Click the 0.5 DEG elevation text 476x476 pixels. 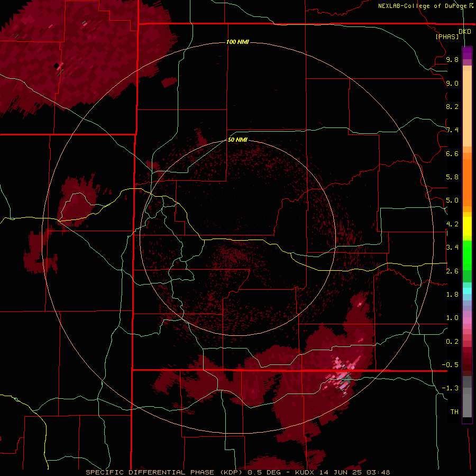(264, 472)
